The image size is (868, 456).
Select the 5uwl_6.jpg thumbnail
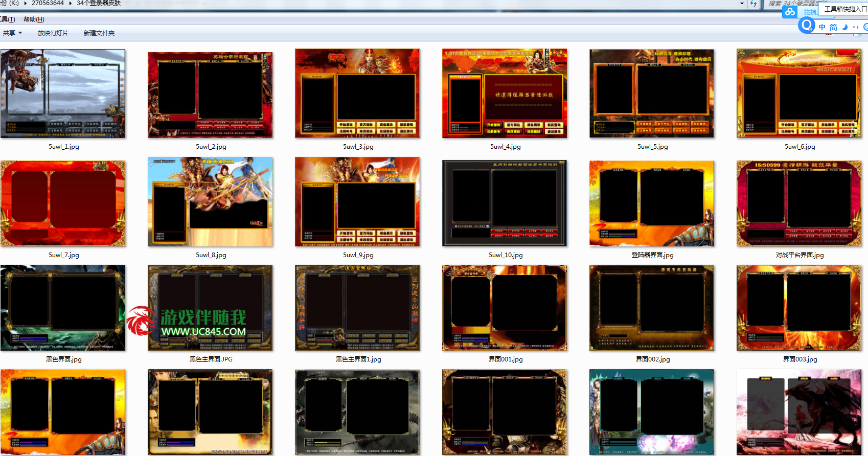click(x=799, y=94)
